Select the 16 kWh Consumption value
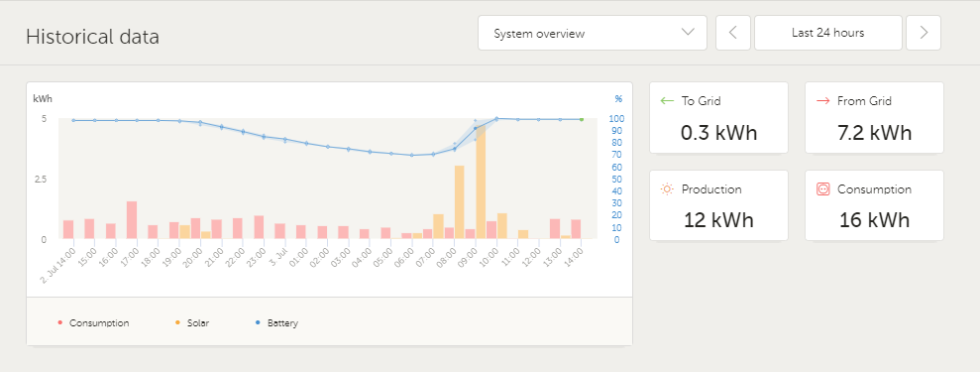The height and width of the screenshot is (372, 980). pyautogui.click(x=874, y=220)
